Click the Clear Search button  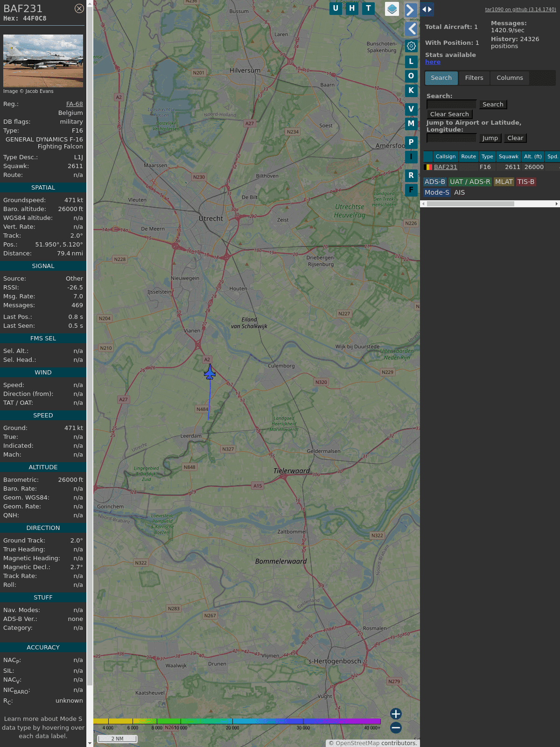pos(449,114)
